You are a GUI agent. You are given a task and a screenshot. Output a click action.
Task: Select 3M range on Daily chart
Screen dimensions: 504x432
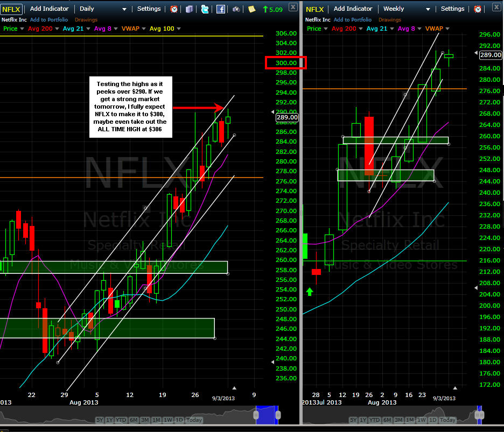tap(145, 420)
